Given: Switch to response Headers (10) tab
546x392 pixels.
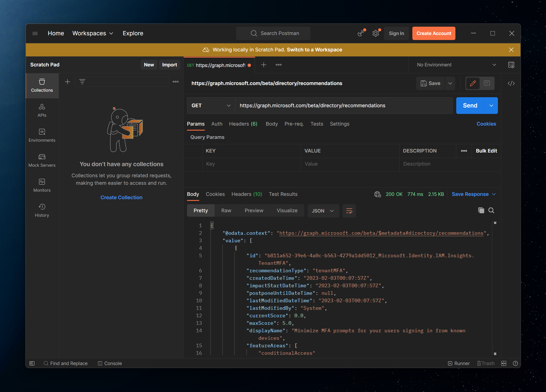Looking at the screenshot, I should (x=247, y=194).
